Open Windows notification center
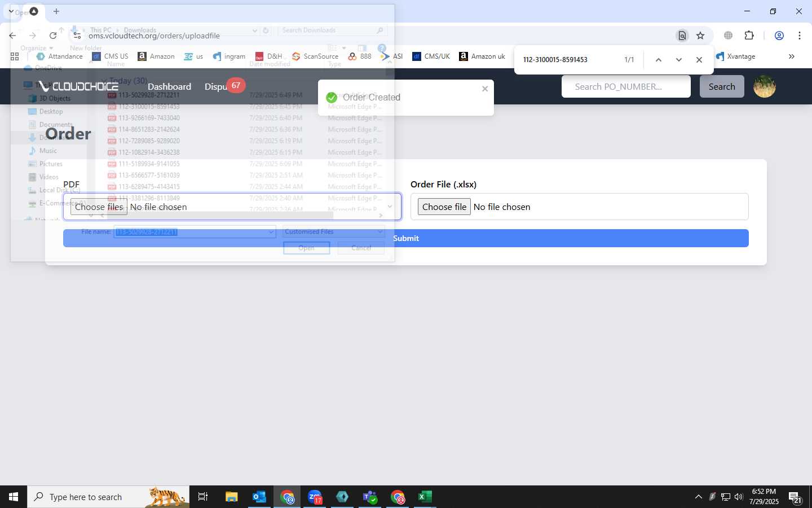This screenshot has height=508, width=812. (x=795, y=497)
